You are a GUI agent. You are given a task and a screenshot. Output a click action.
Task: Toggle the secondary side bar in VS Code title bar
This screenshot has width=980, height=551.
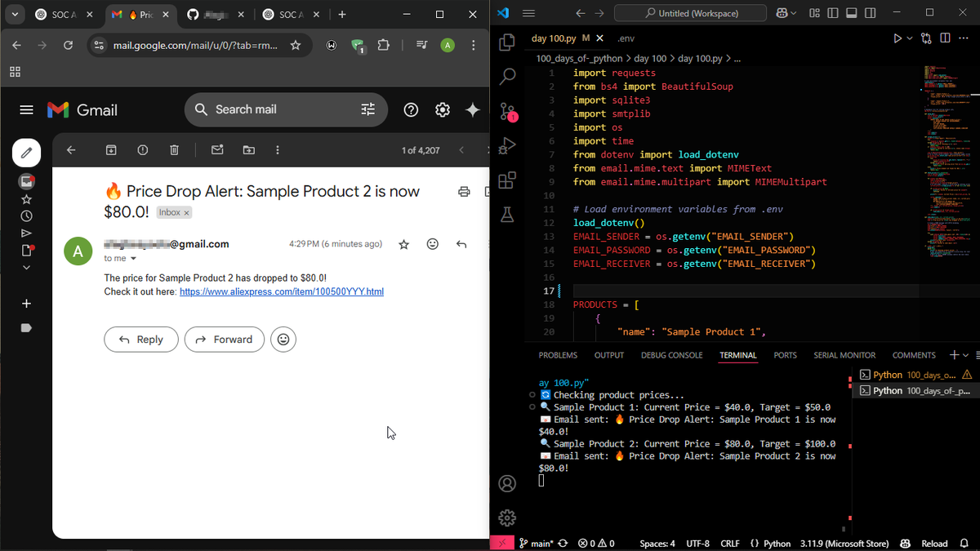(871, 13)
